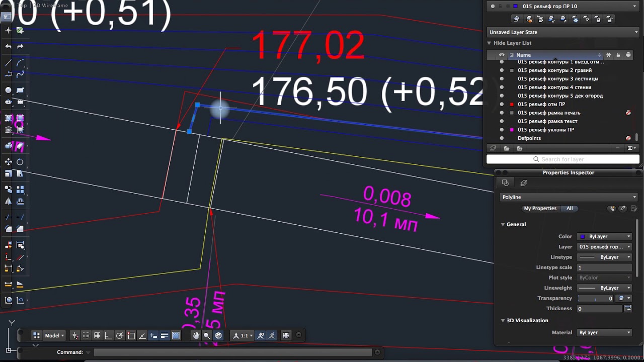This screenshot has height=362, width=644.
Task: Toggle Object Snap Tracking in status bar
Action: click(142, 335)
